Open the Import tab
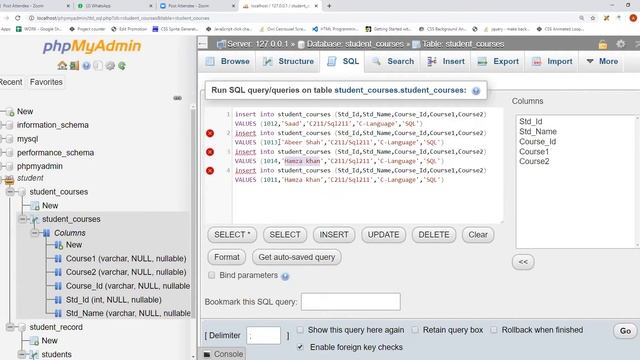640x360 pixels. pos(551,61)
